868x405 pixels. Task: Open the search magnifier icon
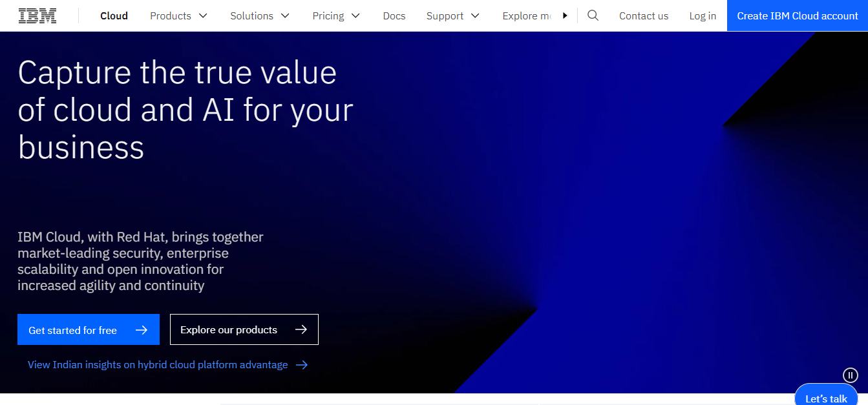click(593, 16)
